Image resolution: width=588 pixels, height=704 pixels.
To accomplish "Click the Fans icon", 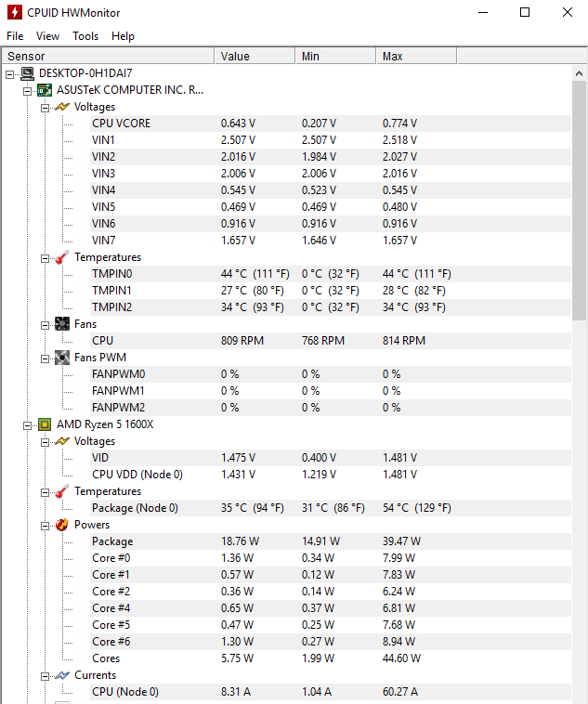I will [x=62, y=324].
